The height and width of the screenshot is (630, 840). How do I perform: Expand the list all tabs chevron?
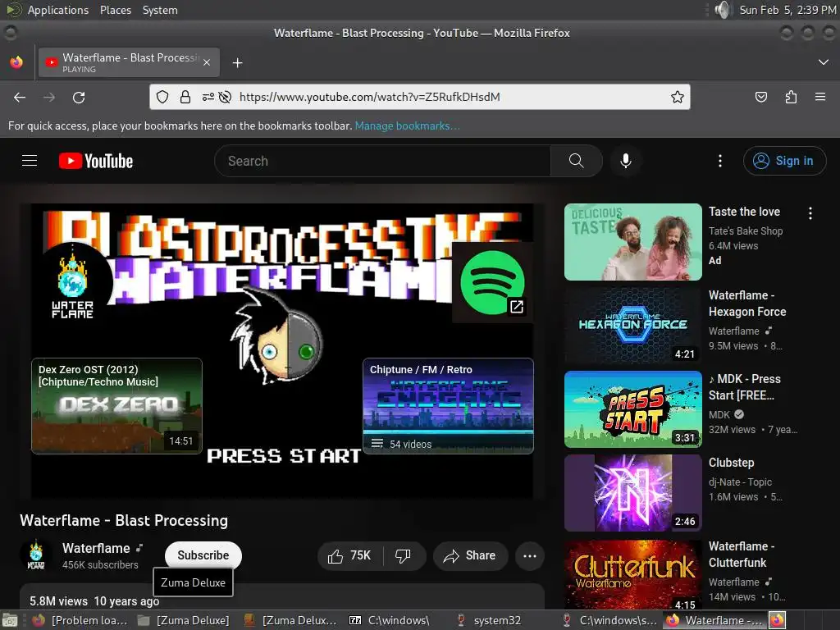click(x=824, y=62)
